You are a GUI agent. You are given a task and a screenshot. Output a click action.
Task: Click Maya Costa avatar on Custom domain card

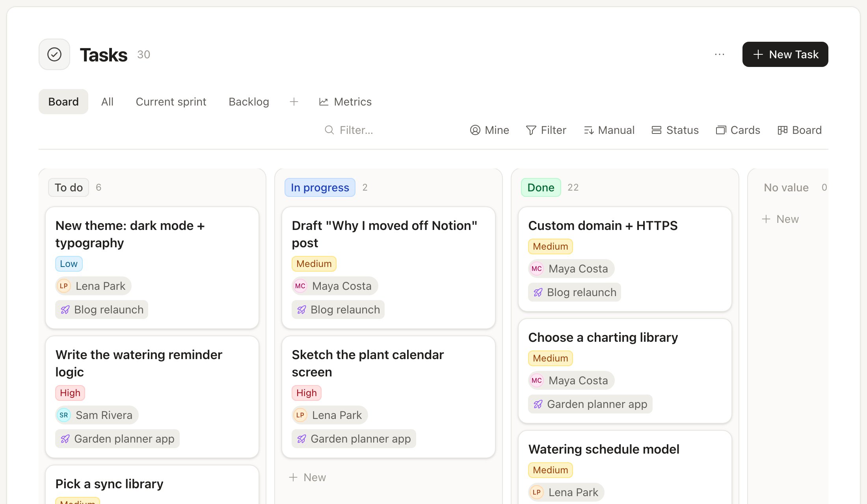(537, 269)
